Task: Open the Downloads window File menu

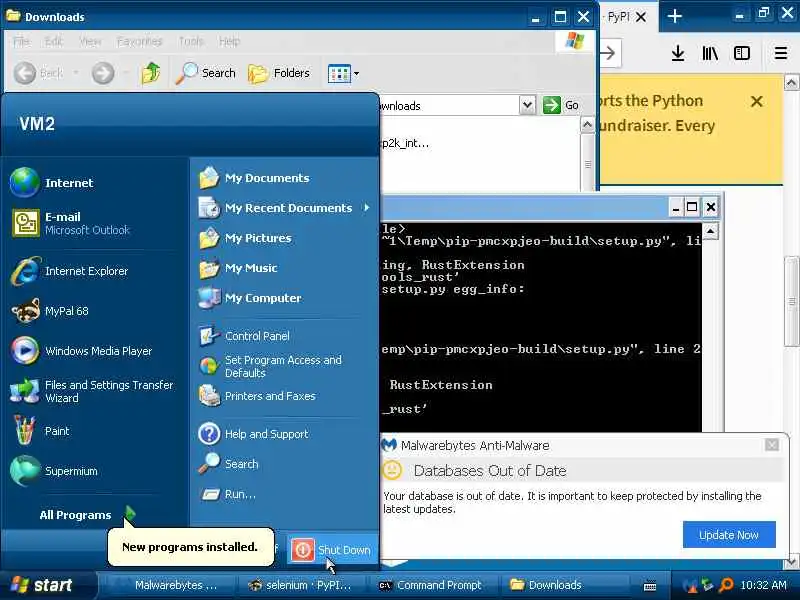Action: (21, 41)
